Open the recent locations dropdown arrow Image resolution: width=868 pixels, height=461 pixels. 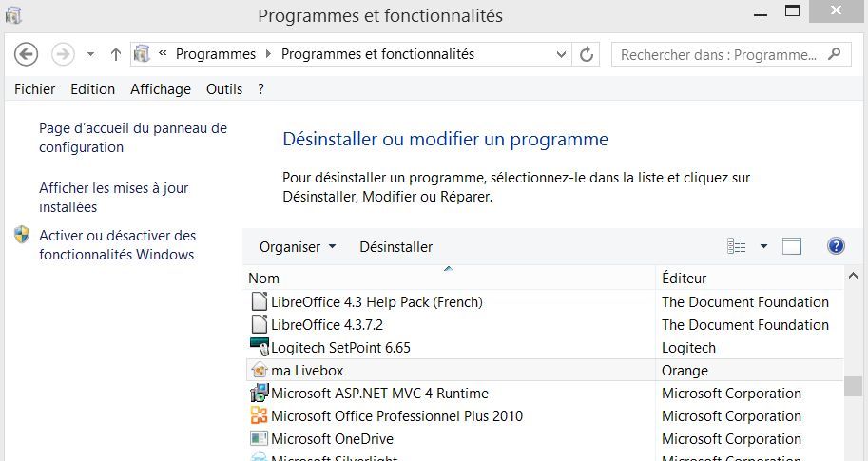pos(90,54)
